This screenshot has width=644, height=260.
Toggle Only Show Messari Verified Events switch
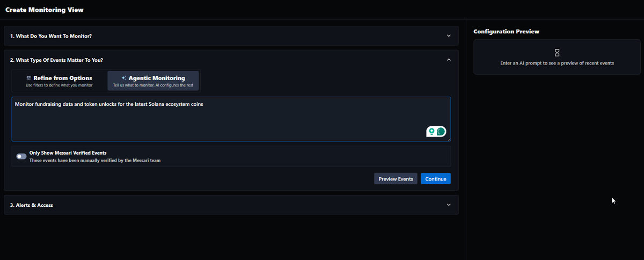pos(21,156)
